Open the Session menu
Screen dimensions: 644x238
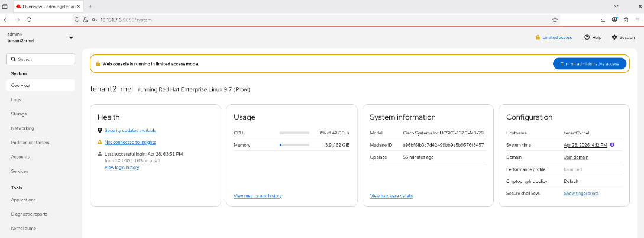tap(623, 37)
